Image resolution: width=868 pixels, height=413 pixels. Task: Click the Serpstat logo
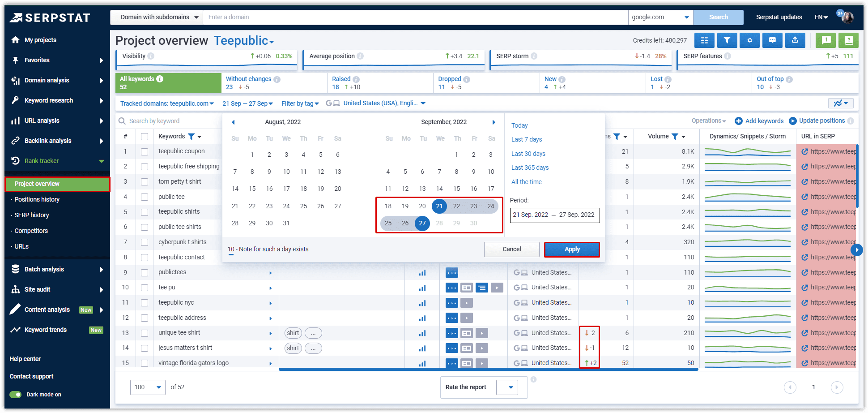click(50, 17)
